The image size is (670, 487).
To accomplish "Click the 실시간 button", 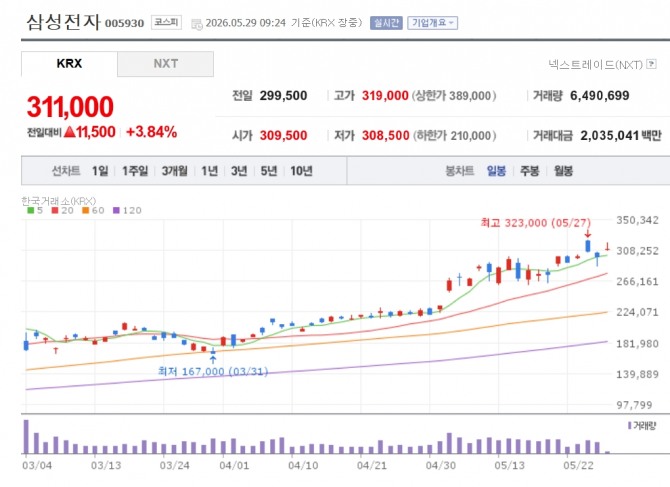I will tap(386, 23).
